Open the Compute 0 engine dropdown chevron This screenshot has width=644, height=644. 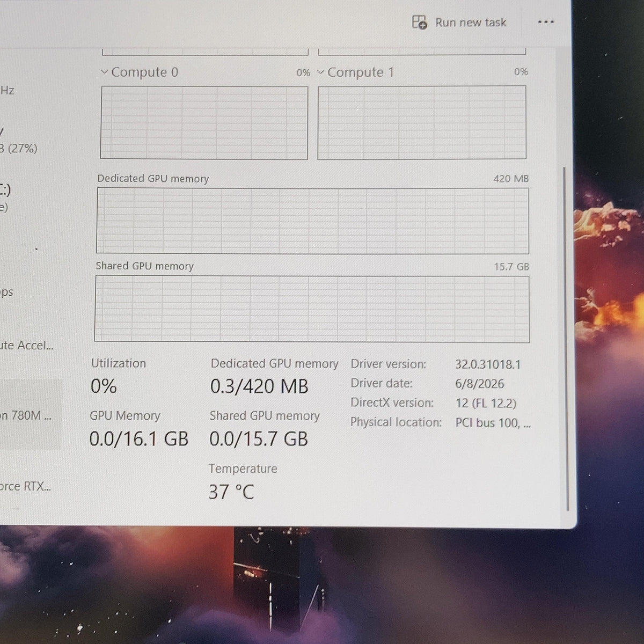click(x=105, y=72)
